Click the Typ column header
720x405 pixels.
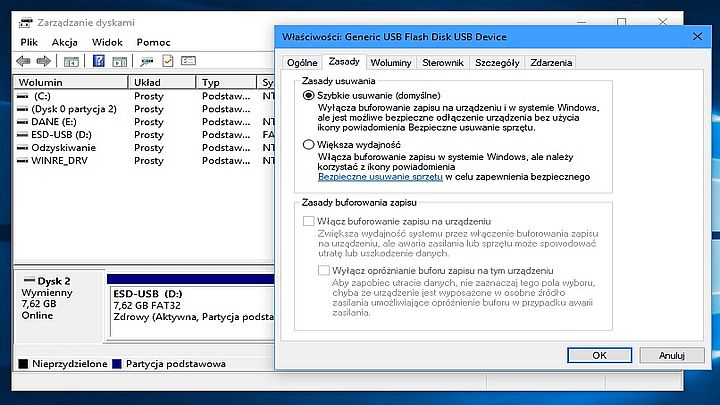click(x=226, y=82)
